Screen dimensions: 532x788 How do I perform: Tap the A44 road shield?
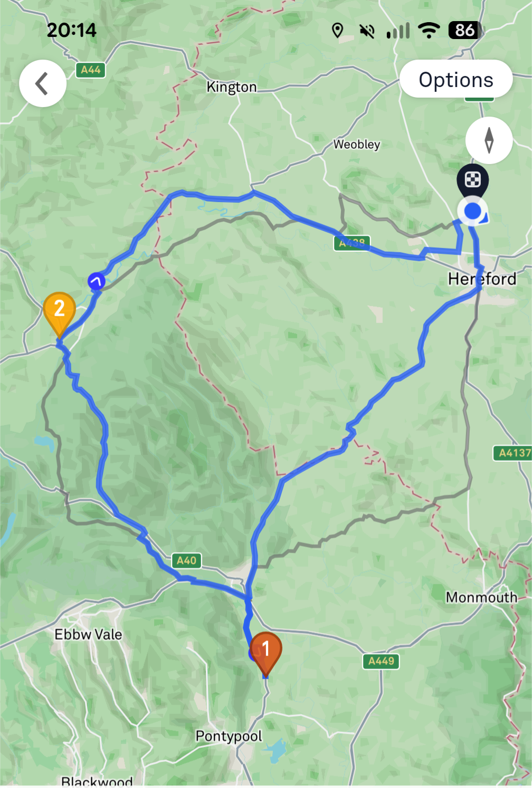[91, 70]
